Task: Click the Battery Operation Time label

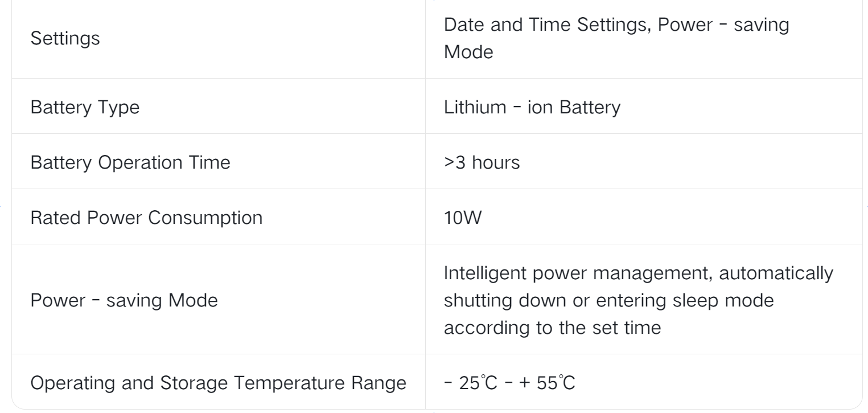Action: (x=130, y=162)
